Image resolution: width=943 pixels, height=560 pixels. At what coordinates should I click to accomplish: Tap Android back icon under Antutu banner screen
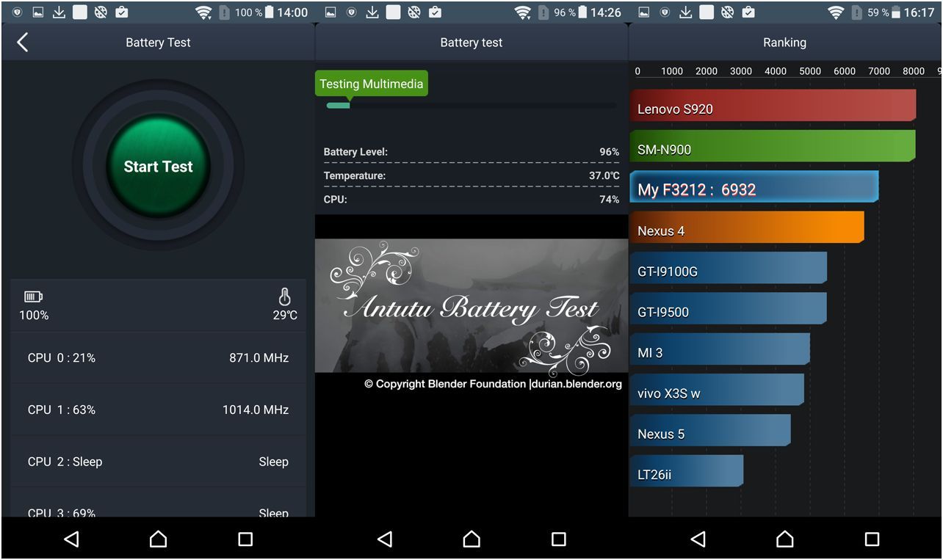[x=384, y=539]
